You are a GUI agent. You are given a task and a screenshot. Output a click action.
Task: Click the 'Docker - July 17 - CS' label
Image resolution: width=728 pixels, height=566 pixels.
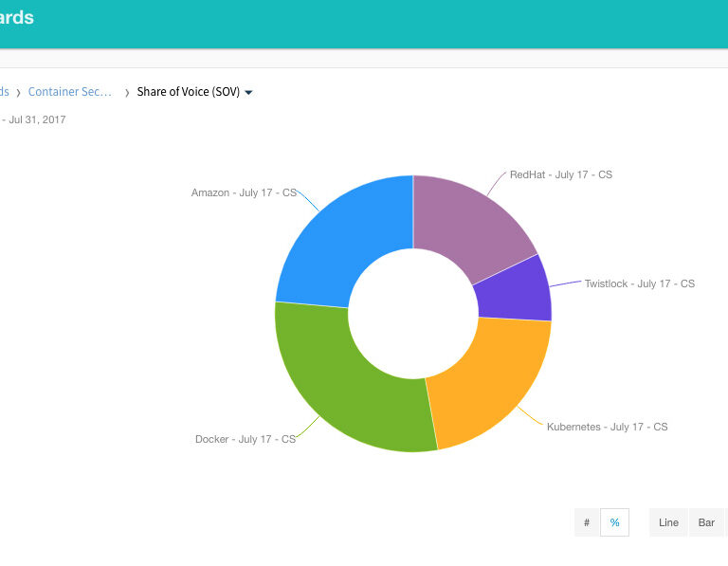tap(246, 439)
